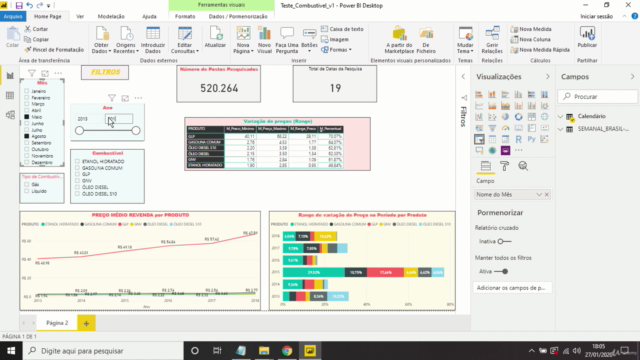640x360 pixels.
Task: Open Obter Dados
Action: coord(101,40)
